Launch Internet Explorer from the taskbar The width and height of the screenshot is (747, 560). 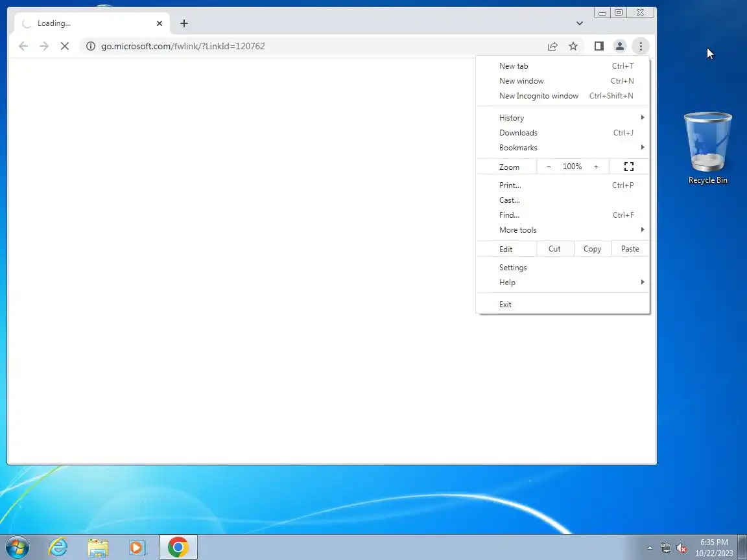click(x=58, y=547)
